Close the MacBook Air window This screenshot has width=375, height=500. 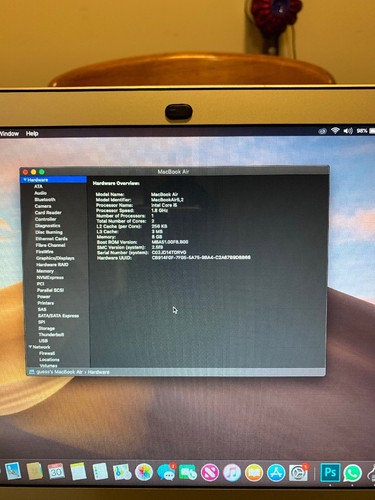25,172
